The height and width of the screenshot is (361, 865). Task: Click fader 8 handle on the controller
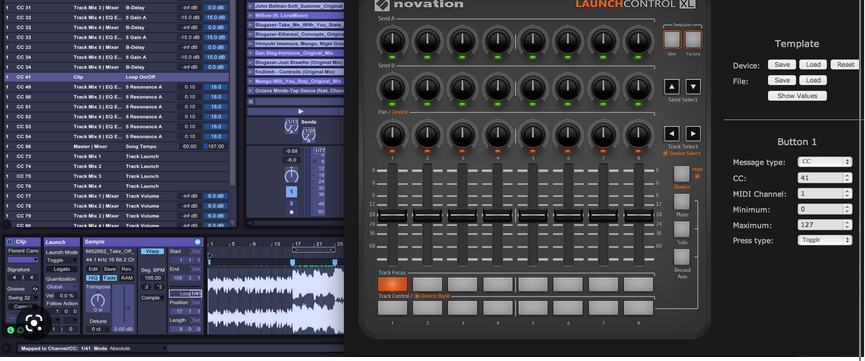(638, 216)
